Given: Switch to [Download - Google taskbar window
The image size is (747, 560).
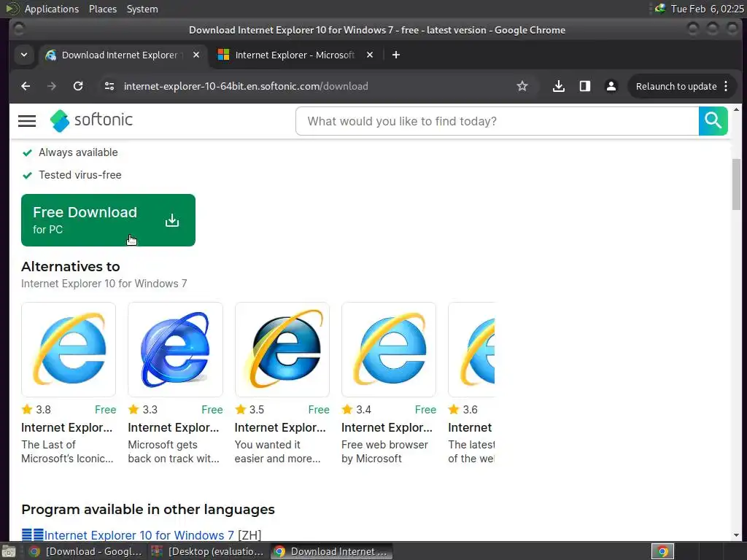Looking at the screenshot, I should coord(86,551).
